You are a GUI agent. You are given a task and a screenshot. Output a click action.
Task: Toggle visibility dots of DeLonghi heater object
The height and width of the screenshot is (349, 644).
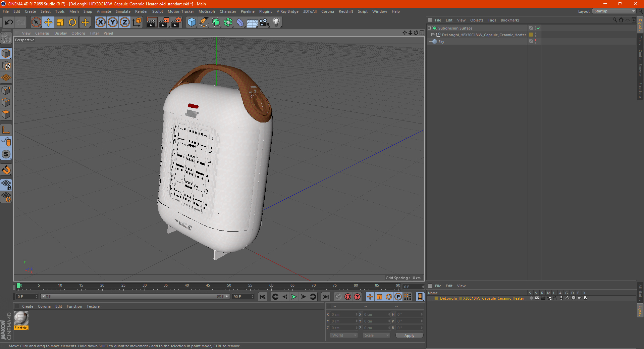tap(535, 35)
